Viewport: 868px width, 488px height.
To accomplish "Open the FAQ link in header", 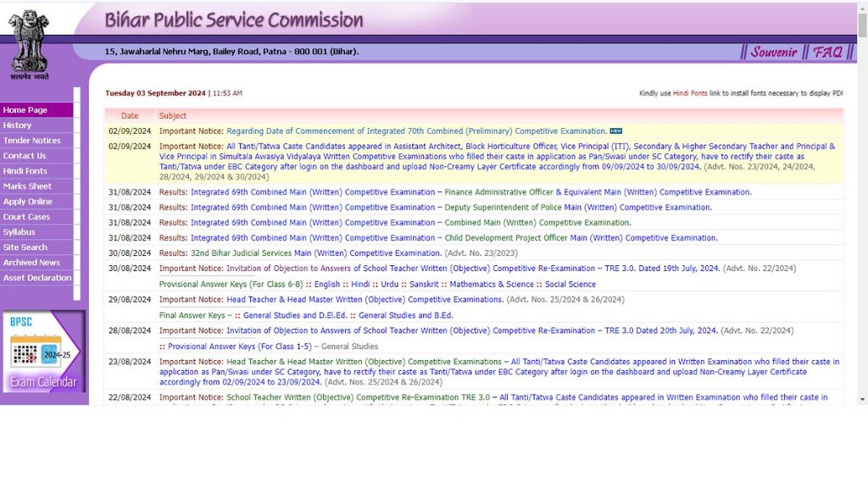I will click(x=827, y=52).
